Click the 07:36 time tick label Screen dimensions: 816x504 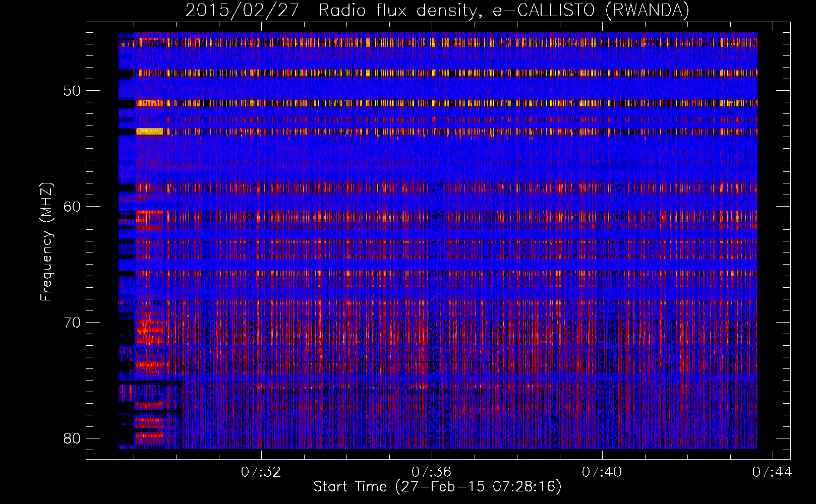pyautogui.click(x=431, y=472)
